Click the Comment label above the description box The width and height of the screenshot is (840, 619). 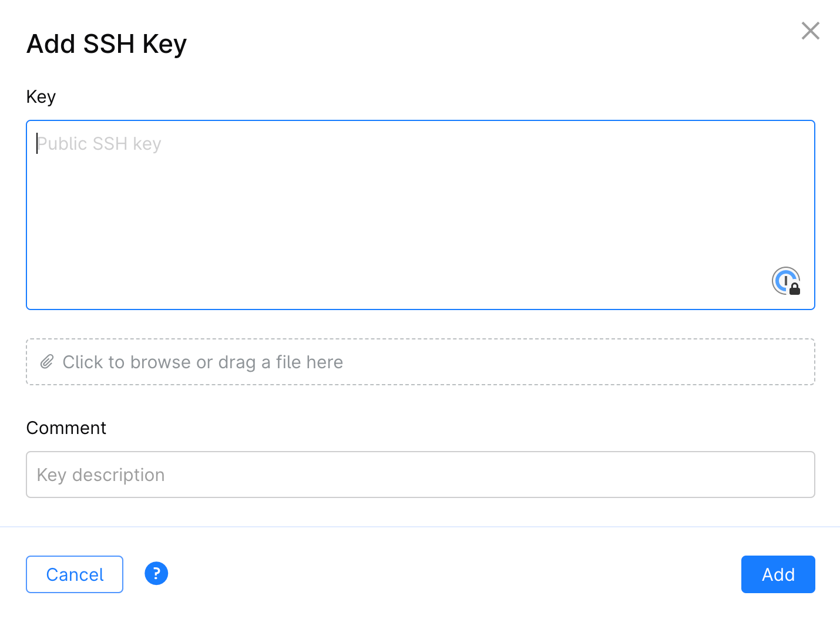coord(66,428)
